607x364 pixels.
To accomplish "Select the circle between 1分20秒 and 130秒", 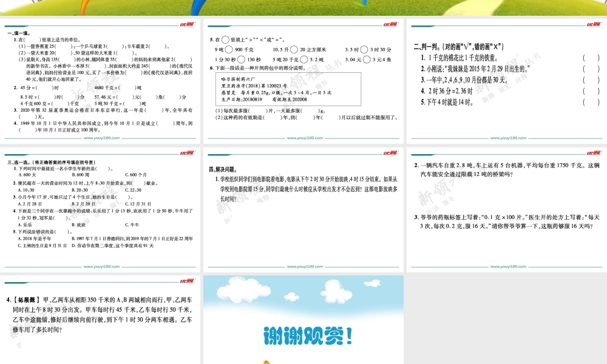I will [x=241, y=59].
